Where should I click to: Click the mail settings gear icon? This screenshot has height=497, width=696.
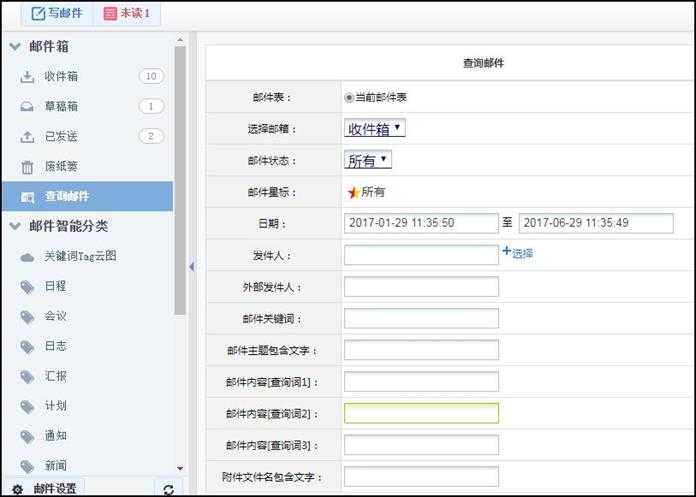17,489
